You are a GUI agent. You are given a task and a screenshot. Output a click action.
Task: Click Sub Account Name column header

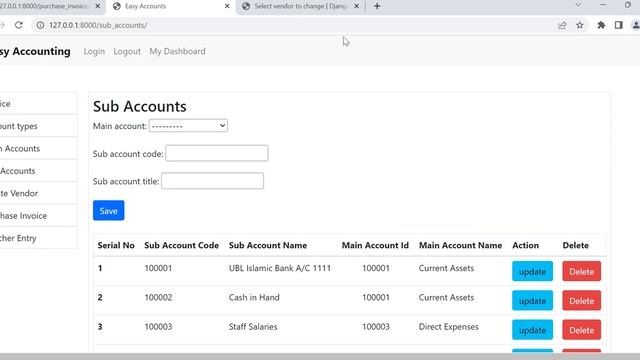pyautogui.click(x=268, y=245)
